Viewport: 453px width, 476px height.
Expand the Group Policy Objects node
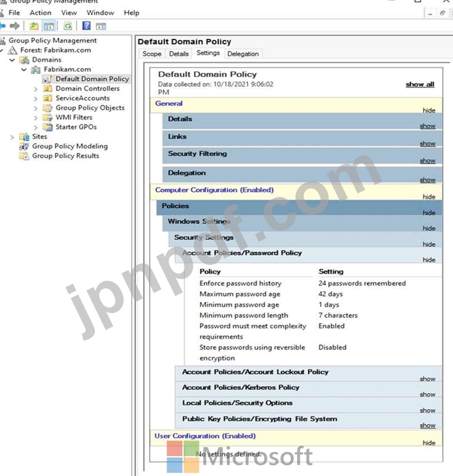[x=36, y=109]
